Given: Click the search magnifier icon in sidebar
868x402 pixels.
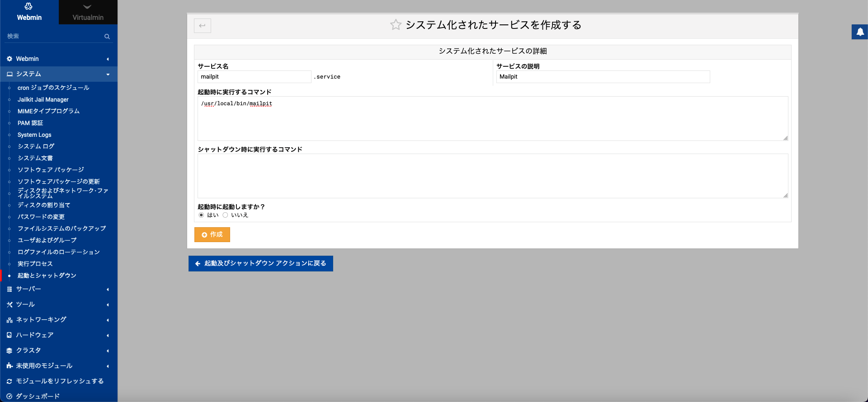Looking at the screenshot, I should (x=107, y=37).
